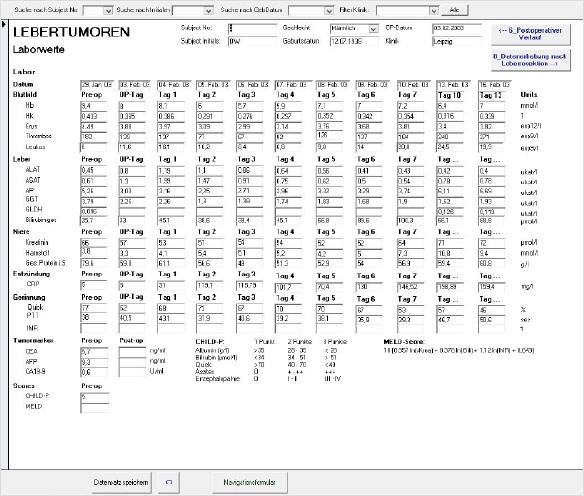Click the PTT value for OP-Tag

pos(132,318)
